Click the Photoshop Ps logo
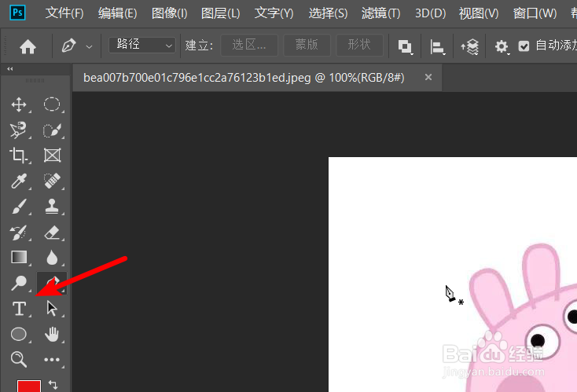The width and height of the screenshot is (577, 392). tap(17, 13)
